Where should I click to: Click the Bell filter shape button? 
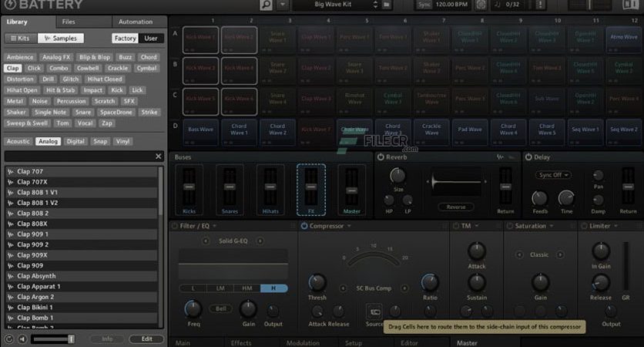point(221,308)
